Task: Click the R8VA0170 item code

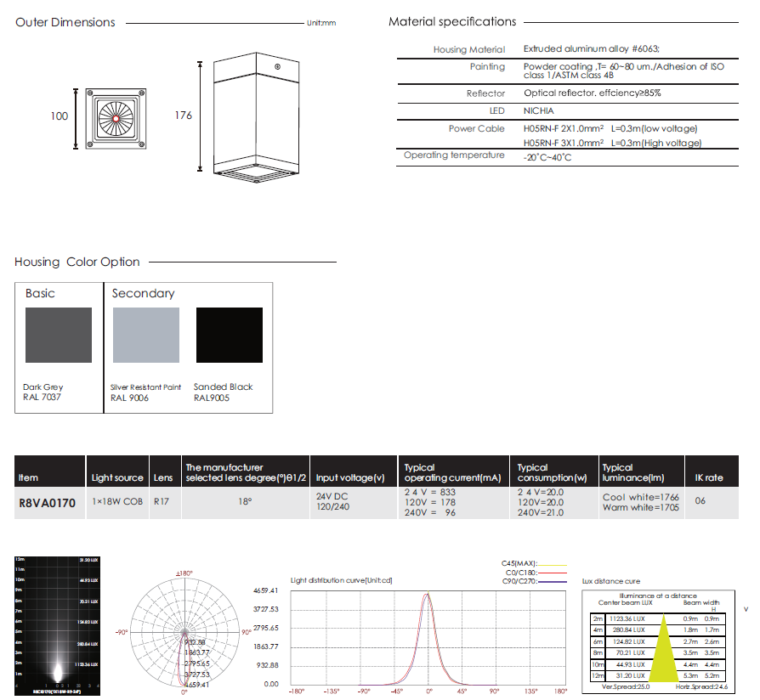Action: tap(47, 503)
